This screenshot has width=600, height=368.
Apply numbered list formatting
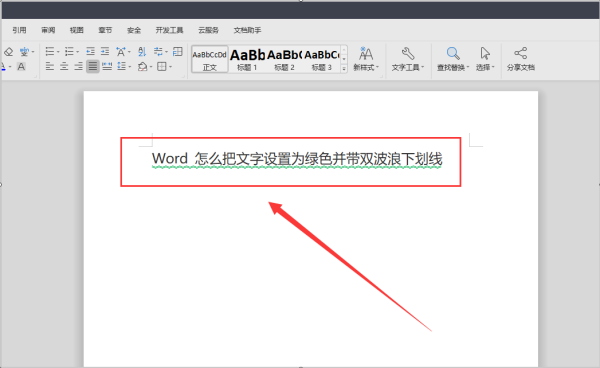pyautogui.click(x=69, y=52)
